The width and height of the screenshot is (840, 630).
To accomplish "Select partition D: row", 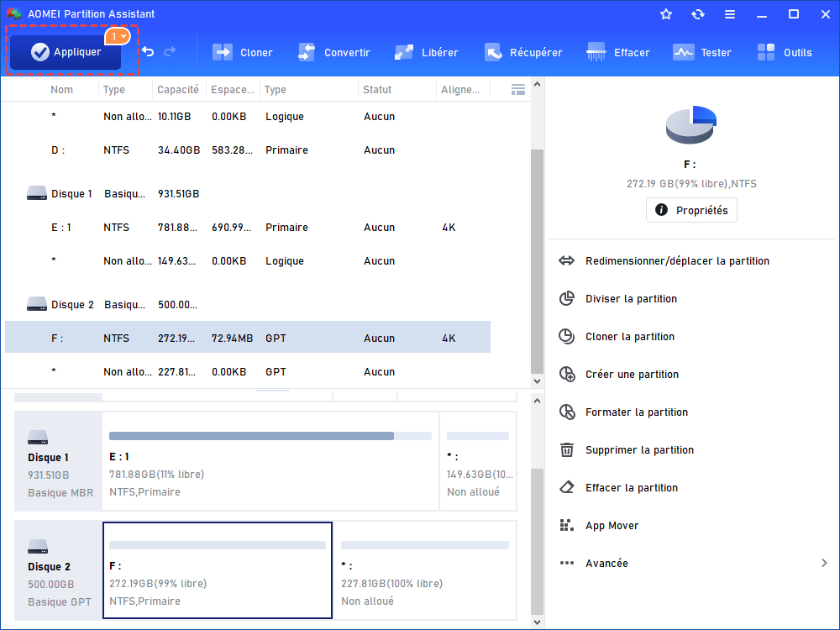I will [248, 150].
